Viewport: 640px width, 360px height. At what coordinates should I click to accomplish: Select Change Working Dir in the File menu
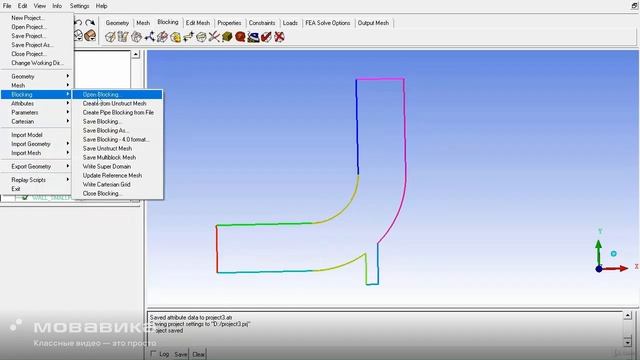click(37, 62)
